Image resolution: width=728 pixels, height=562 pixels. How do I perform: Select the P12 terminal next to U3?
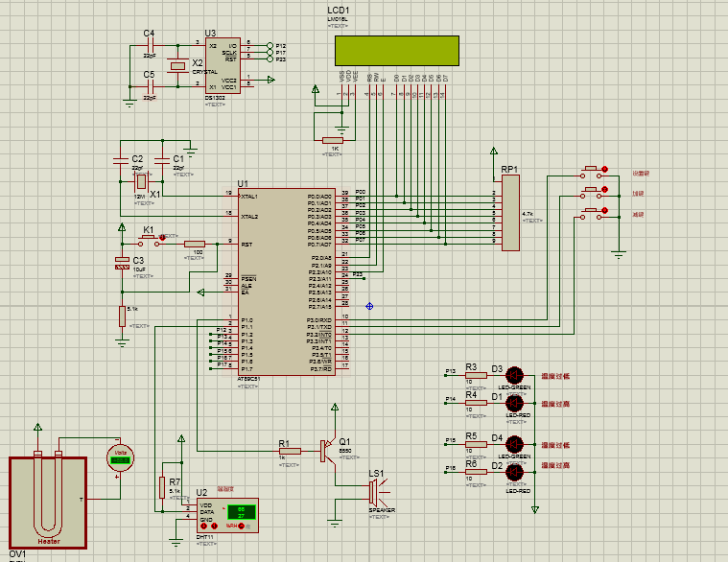tap(270, 45)
